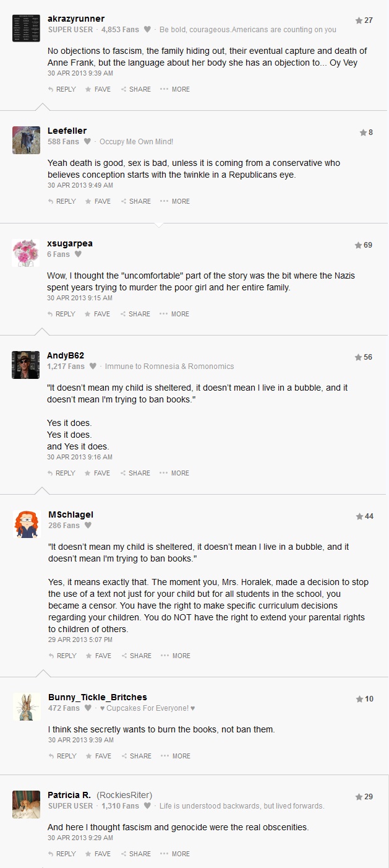Screen dimensions: 389x868
Task: Click the star icon on Patricia R.'s comment
Action: pyautogui.click(x=359, y=797)
